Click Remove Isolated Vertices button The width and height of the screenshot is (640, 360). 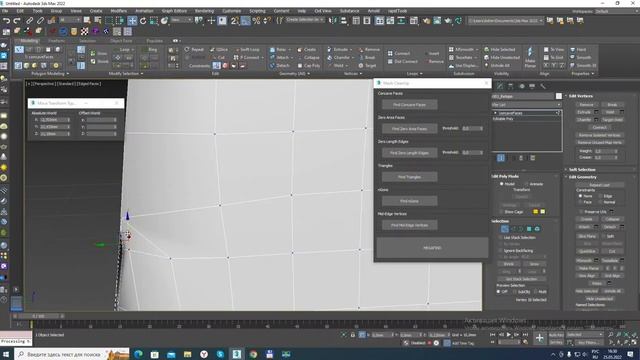[599, 135]
